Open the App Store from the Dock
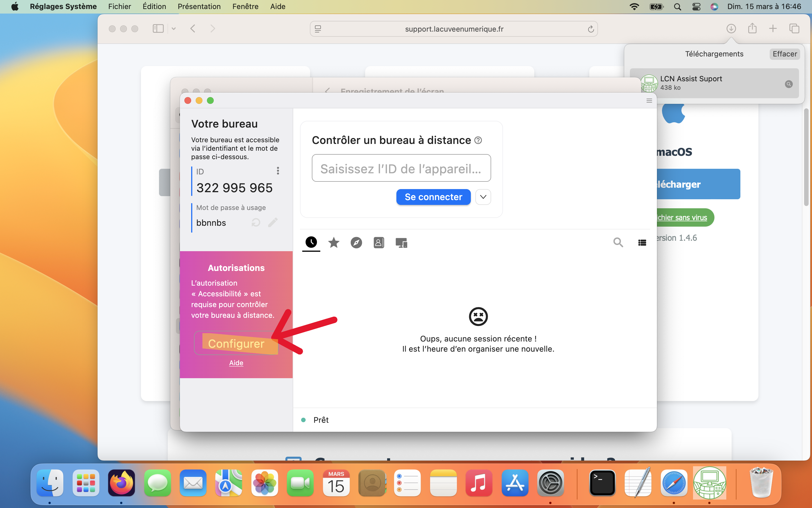 point(515,483)
